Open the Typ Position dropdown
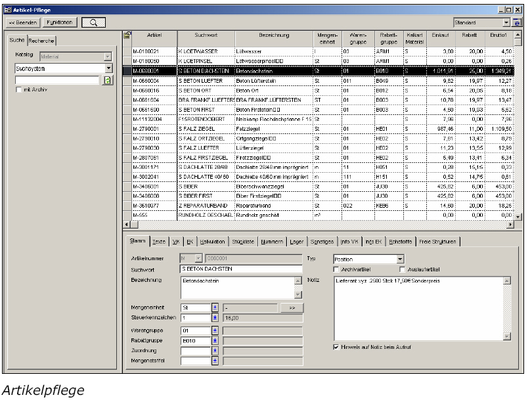Viewport: 532px width, 408px height. [401, 260]
